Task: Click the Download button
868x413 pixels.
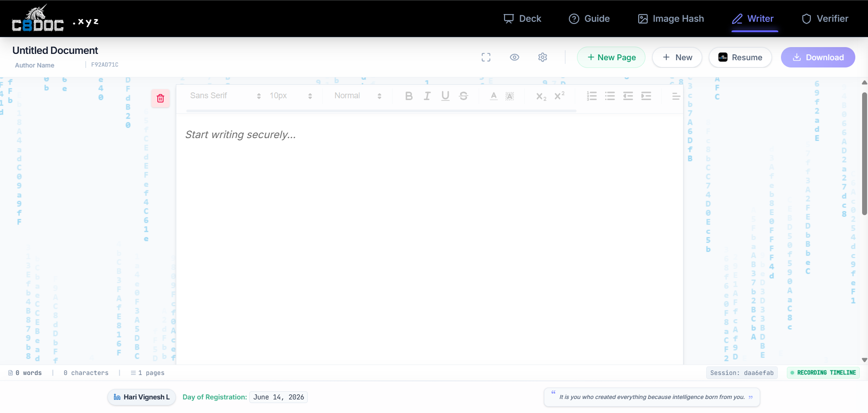Action: pyautogui.click(x=818, y=58)
